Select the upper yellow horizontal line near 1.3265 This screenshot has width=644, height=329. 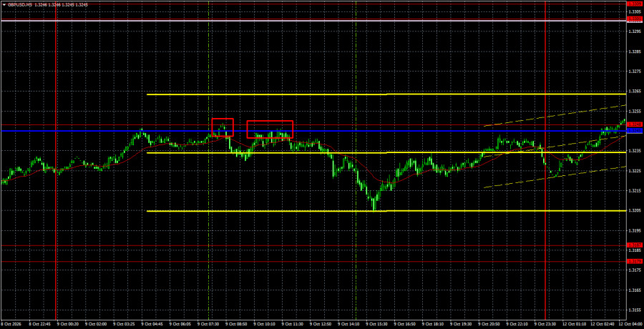click(386, 94)
